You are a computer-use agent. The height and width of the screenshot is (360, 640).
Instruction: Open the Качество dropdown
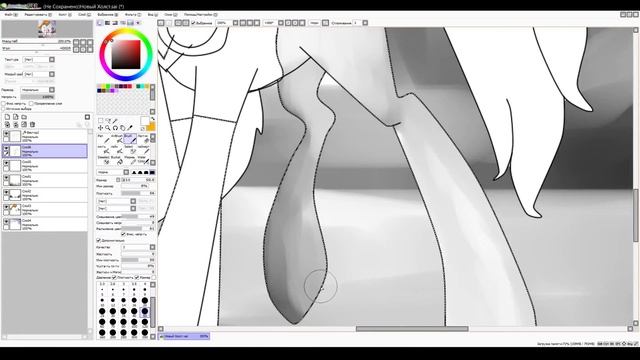coord(138,247)
